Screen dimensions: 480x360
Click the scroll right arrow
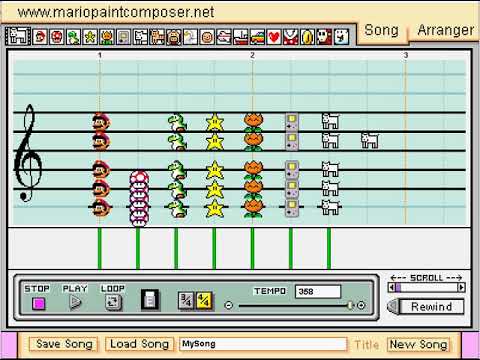click(x=461, y=287)
